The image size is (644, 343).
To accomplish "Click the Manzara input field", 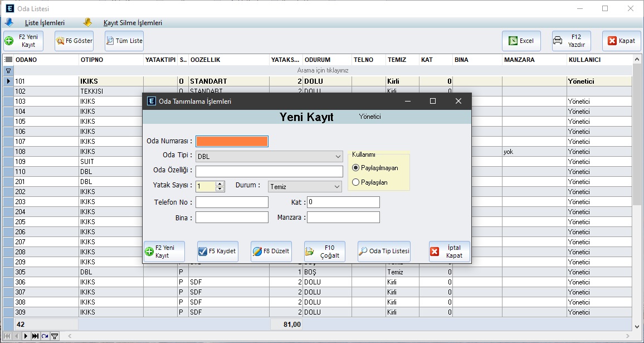I will click(343, 217).
